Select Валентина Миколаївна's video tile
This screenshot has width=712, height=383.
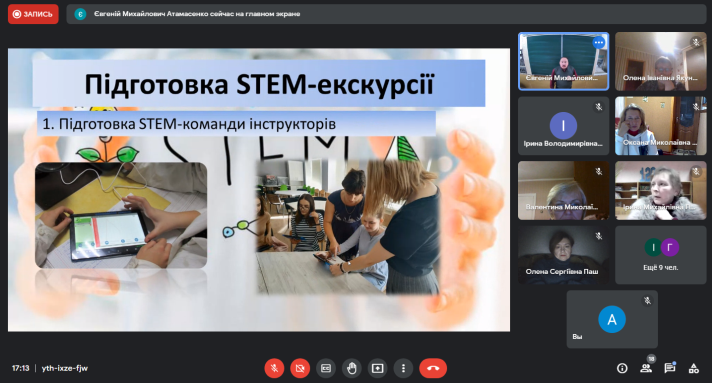[564, 190]
